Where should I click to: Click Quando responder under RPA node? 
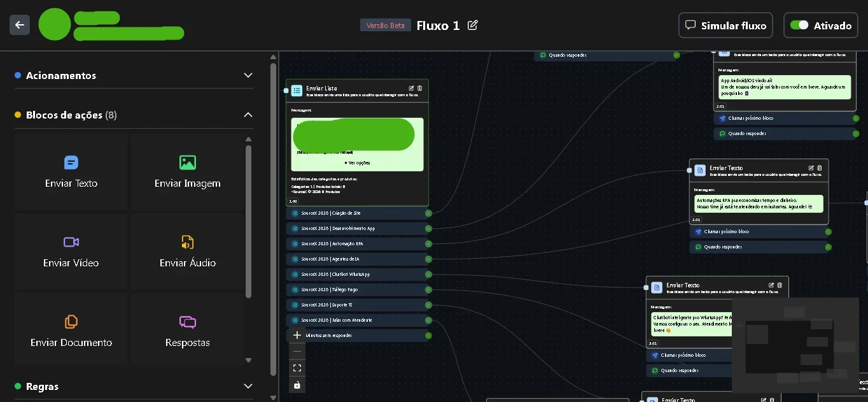coord(760,247)
